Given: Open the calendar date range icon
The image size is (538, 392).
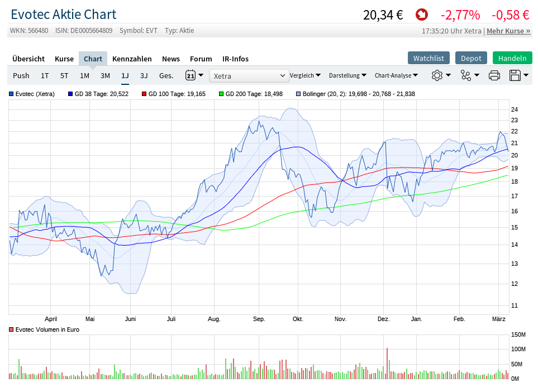Looking at the screenshot, I should (x=191, y=75).
